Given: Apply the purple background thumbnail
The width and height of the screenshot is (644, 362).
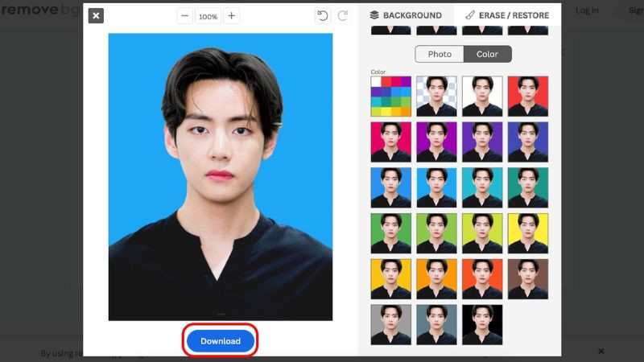Looking at the screenshot, I should pyautogui.click(x=436, y=142).
